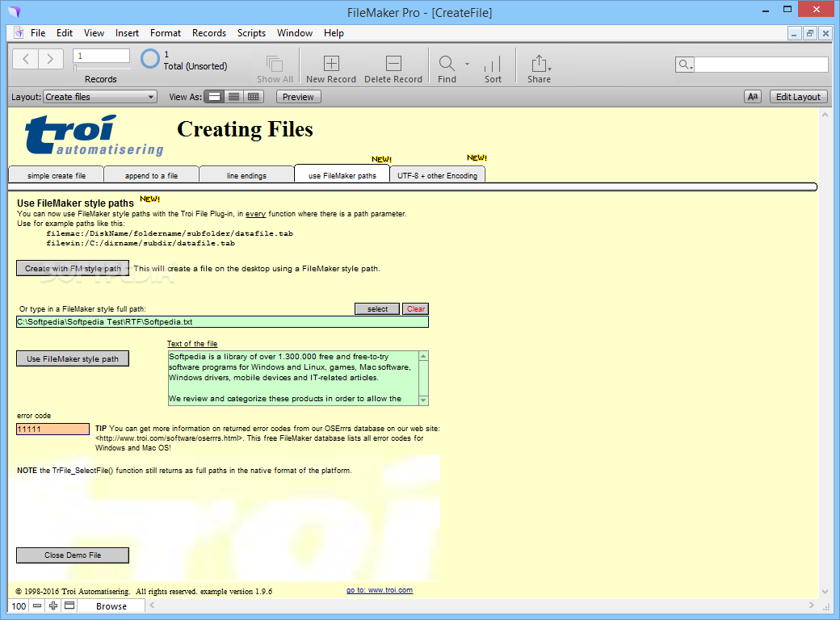This screenshot has height=620, width=840.
Task: Open go to: www.troi.com link
Action: click(x=380, y=590)
